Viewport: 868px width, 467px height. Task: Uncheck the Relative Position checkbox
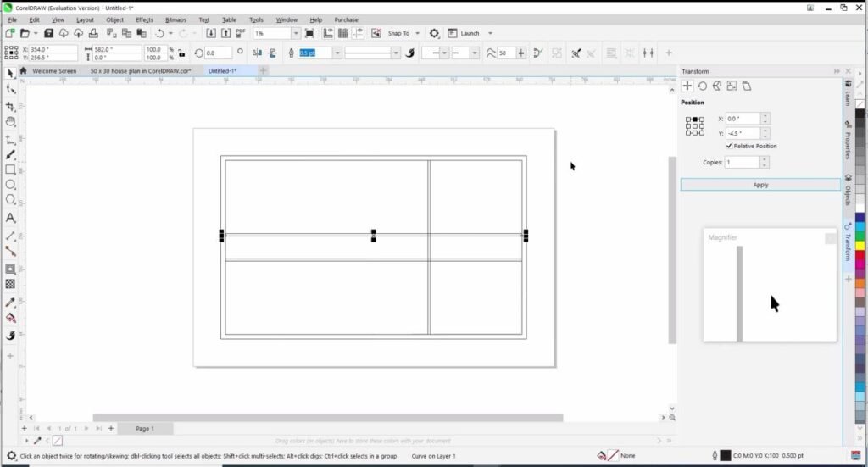click(728, 146)
